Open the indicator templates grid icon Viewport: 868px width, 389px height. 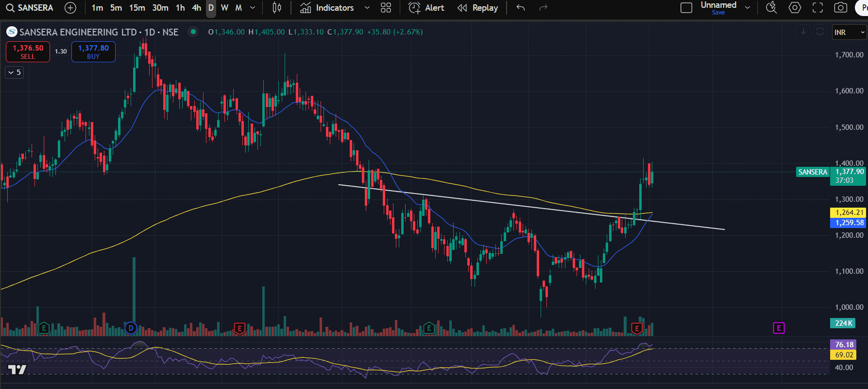pyautogui.click(x=386, y=8)
